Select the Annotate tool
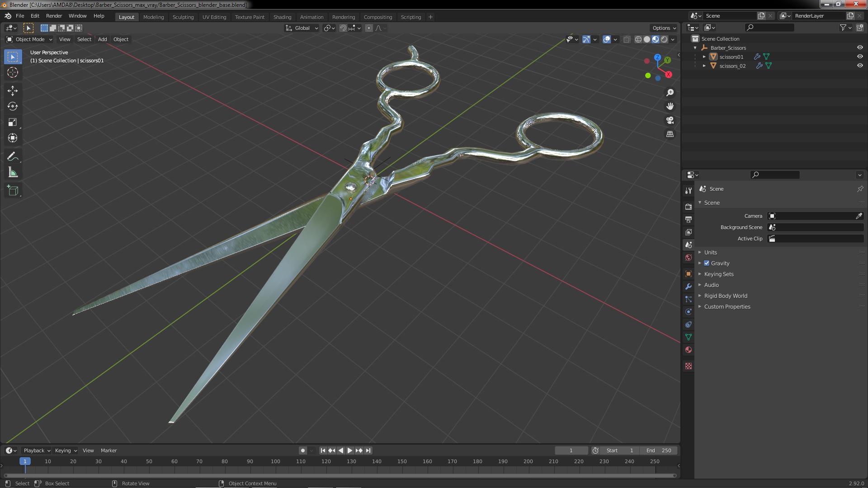This screenshot has height=488, width=868. (13, 157)
